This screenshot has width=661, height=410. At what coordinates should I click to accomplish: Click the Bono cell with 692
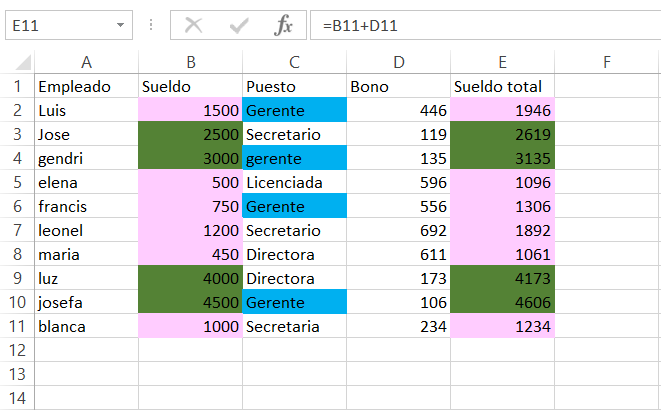[x=398, y=230]
